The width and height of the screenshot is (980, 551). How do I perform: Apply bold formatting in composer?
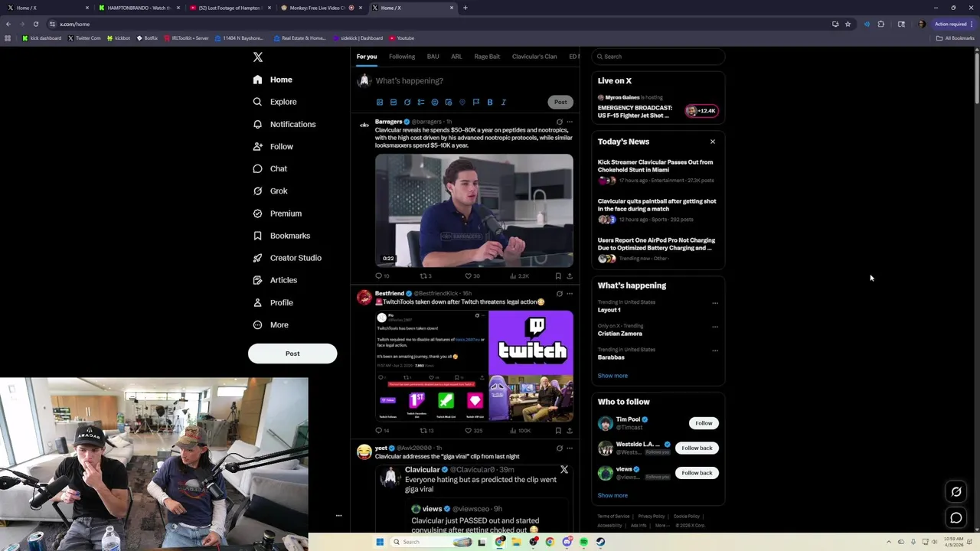click(x=490, y=102)
